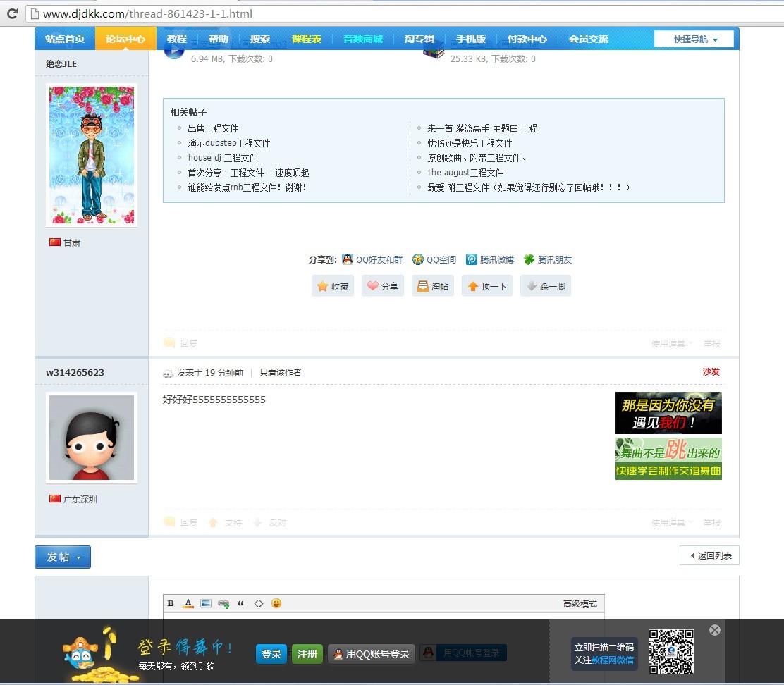Insert code block using editor icon
This screenshot has height=685, width=784.
tap(259, 603)
